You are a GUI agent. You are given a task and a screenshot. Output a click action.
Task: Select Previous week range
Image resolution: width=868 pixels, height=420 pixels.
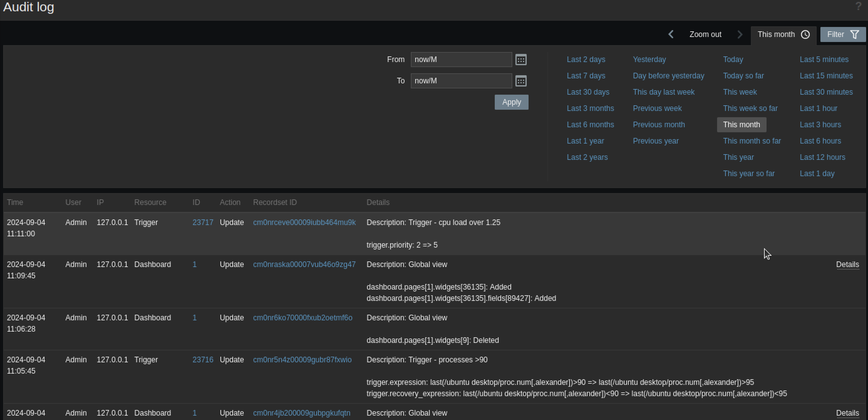click(x=657, y=109)
